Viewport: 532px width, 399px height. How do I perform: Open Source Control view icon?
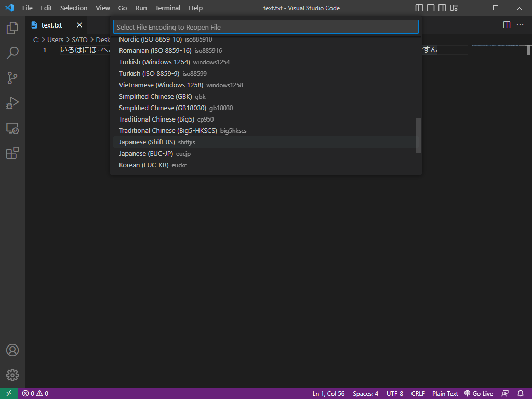pyautogui.click(x=12, y=78)
